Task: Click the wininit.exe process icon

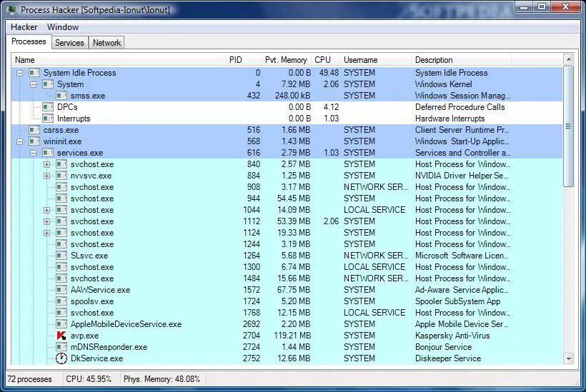Action: click(x=34, y=141)
